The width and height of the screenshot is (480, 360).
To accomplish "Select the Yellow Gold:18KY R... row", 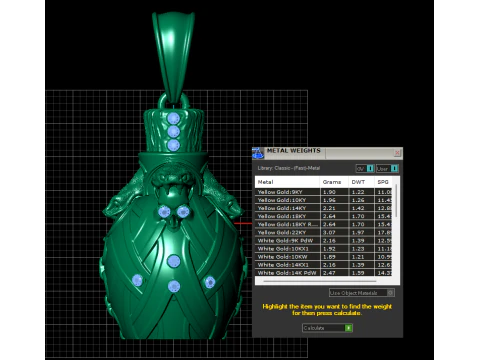I will (x=324, y=224).
